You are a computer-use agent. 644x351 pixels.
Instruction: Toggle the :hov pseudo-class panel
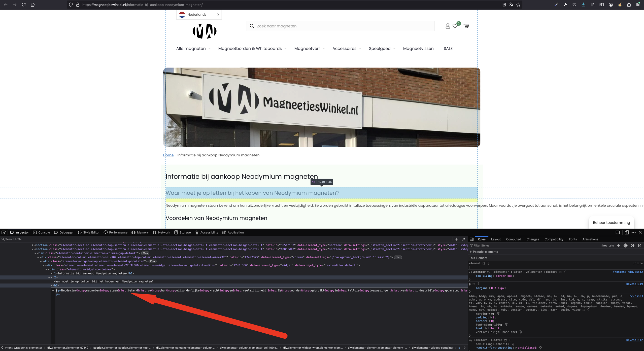tap(604, 245)
